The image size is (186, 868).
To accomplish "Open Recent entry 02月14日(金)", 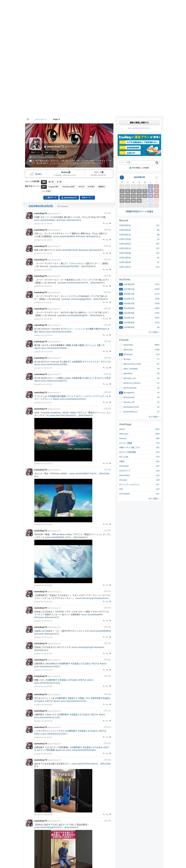I will point(125,253).
